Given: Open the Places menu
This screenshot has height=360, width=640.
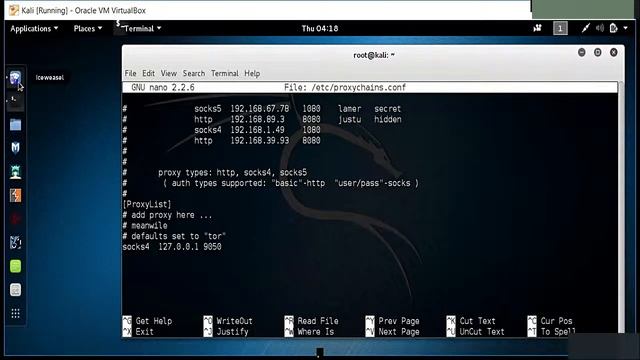Looking at the screenshot, I should coord(88,29).
